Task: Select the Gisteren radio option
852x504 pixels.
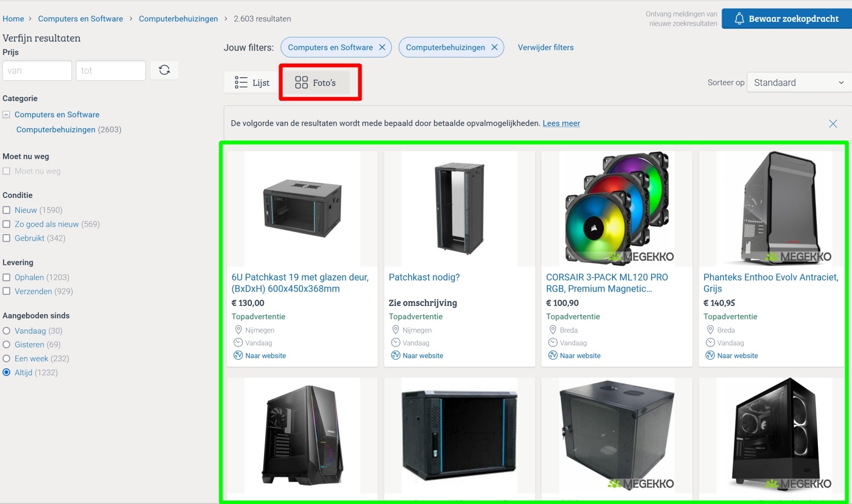Action: [x=6, y=344]
